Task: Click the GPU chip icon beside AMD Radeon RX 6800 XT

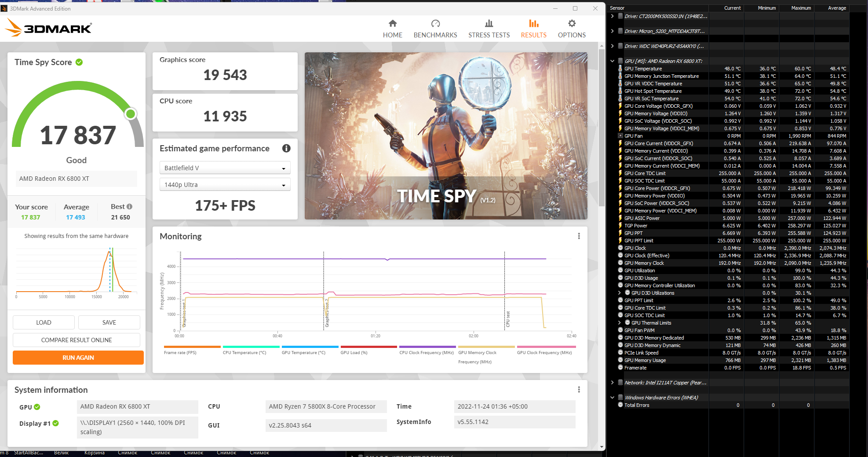Action: click(x=620, y=61)
